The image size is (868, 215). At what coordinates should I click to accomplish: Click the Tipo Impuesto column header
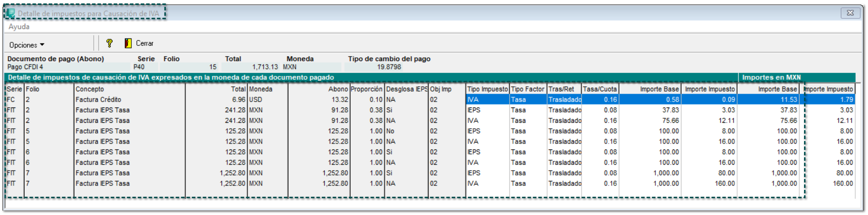pos(487,89)
